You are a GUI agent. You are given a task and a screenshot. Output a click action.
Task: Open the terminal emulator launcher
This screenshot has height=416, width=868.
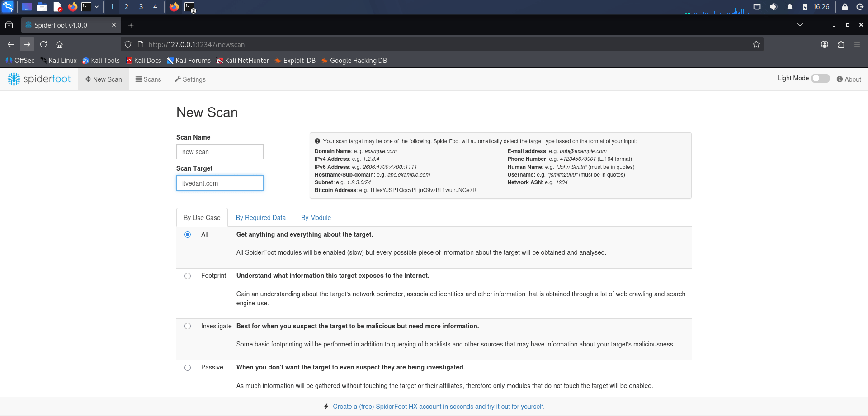pos(86,7)
